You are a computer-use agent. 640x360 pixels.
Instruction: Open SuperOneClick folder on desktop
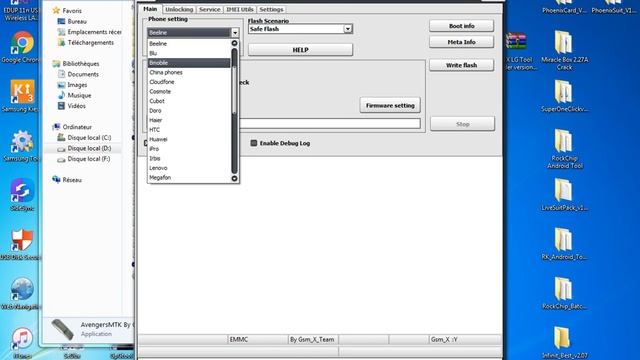point(564,92)
